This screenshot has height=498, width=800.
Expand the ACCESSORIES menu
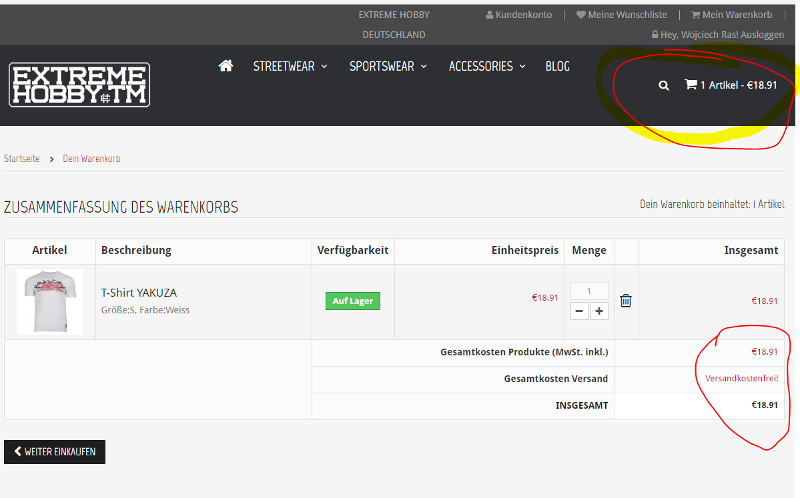[487, 66]
